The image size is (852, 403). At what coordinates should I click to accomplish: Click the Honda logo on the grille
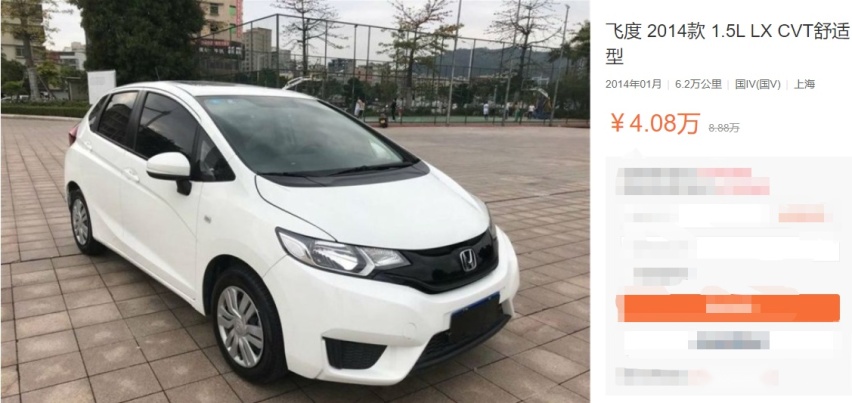[468, 260]
